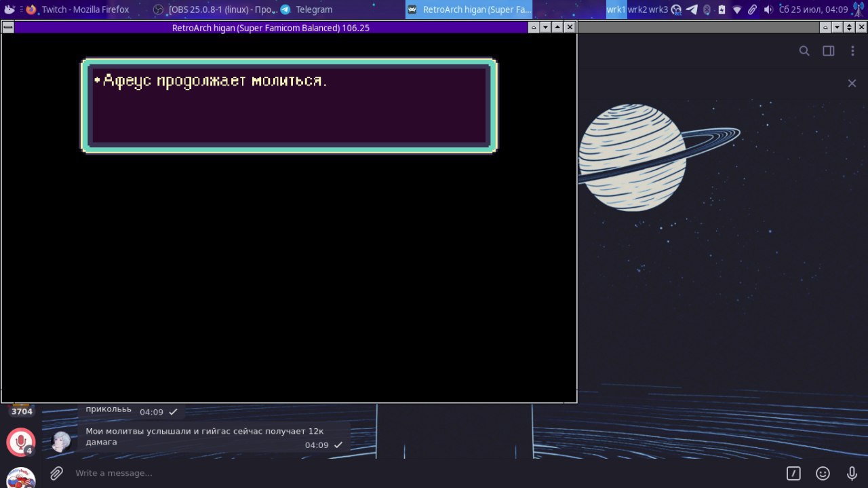Switch to Twitch - Mozilla Firefox taskbar window
The height and width of the screenshot is (488, 868).
77,10
